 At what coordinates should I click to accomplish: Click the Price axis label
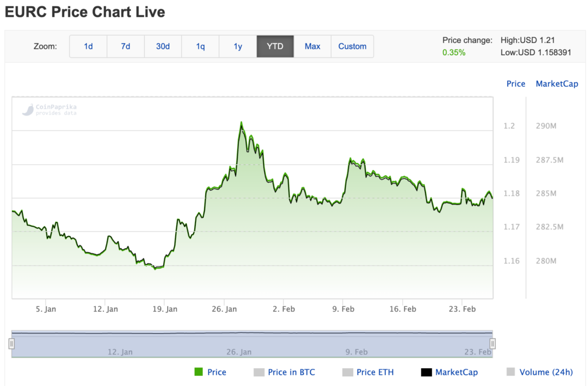(x=516, y=84)
